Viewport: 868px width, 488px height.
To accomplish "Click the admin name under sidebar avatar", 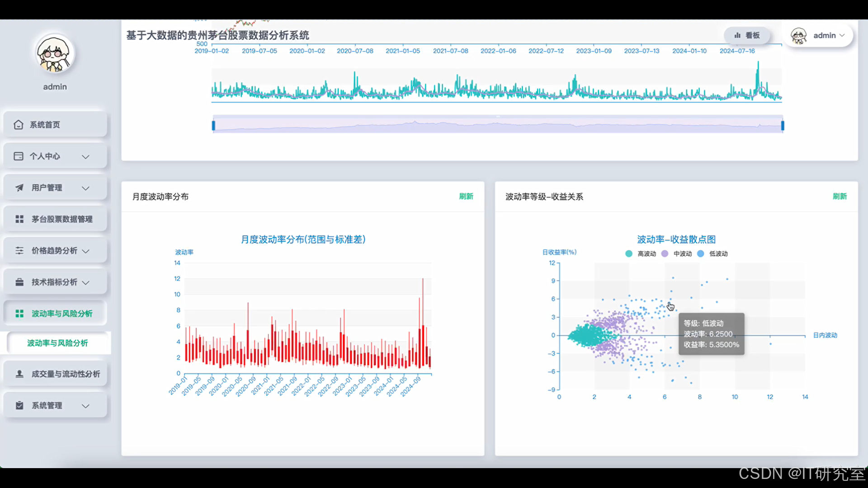I will [55, 87].
